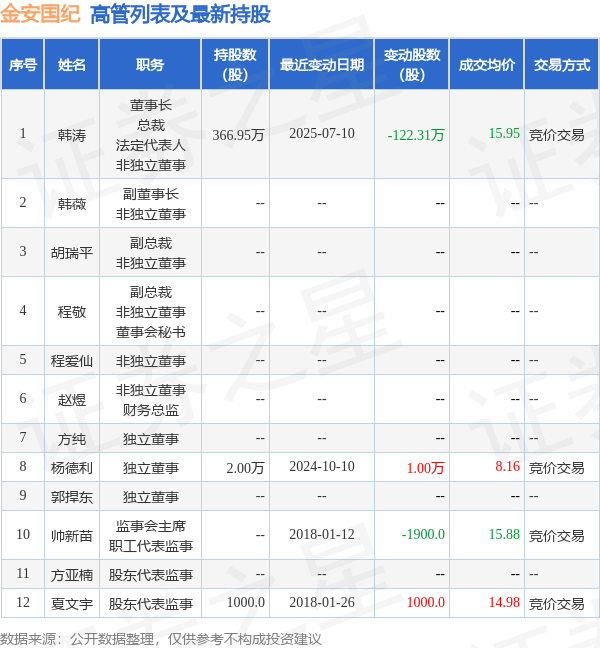Click the 8.16 average price

[x=507, y=466]
